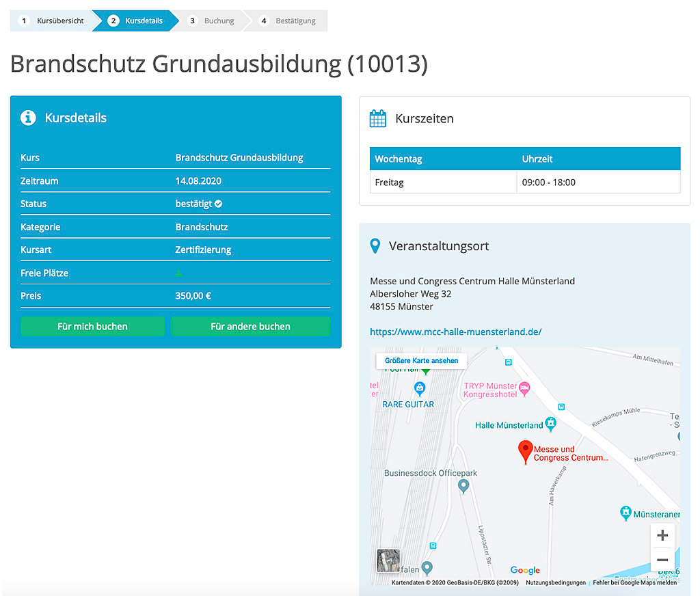The image size is (700, 596).
Task: Click the Freitag table cell
Action: (x=443, y=182)
